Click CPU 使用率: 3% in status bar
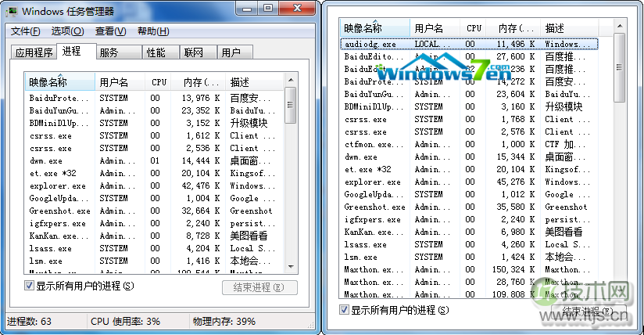The height and width of the screenshot is (335, 644). 125,322
